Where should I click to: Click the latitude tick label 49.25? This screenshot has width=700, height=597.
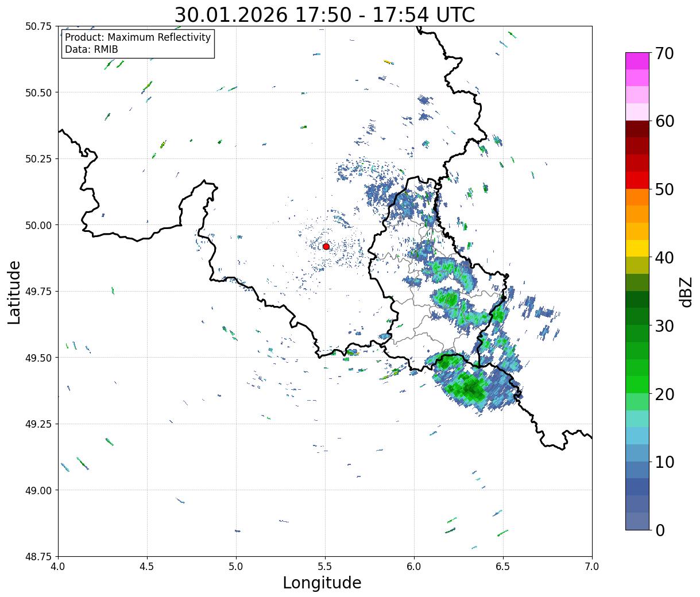coord(38,424)
